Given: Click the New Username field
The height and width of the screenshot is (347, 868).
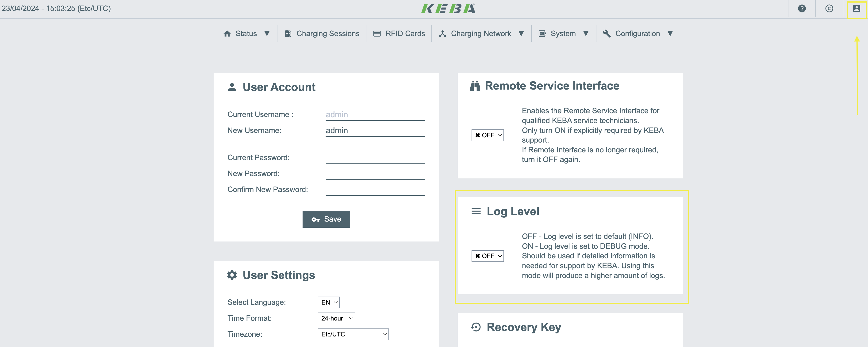Looking at the screenshot, I should pos(375,131).
